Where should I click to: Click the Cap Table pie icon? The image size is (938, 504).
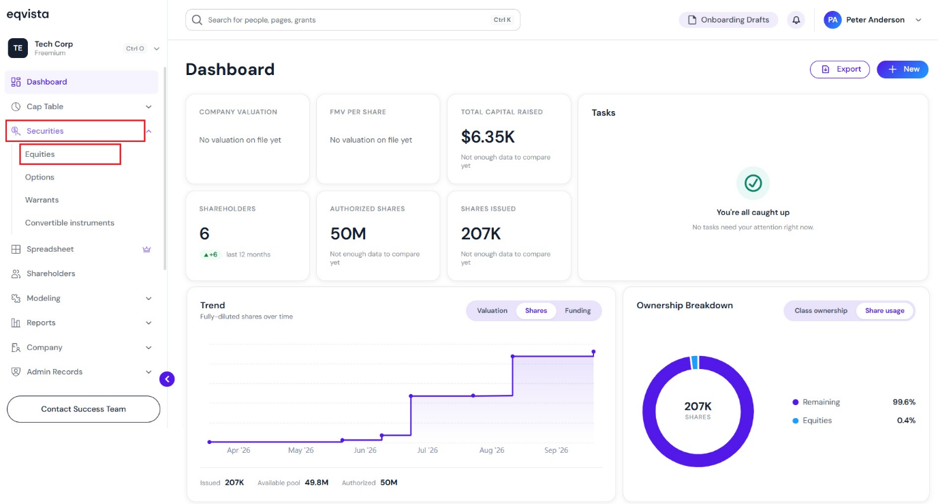click(16, 106)
